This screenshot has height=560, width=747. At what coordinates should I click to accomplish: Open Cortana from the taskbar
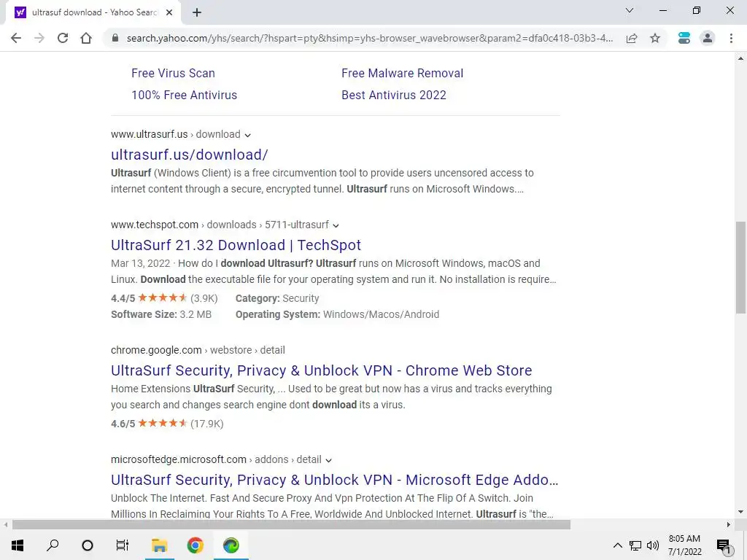88,545
